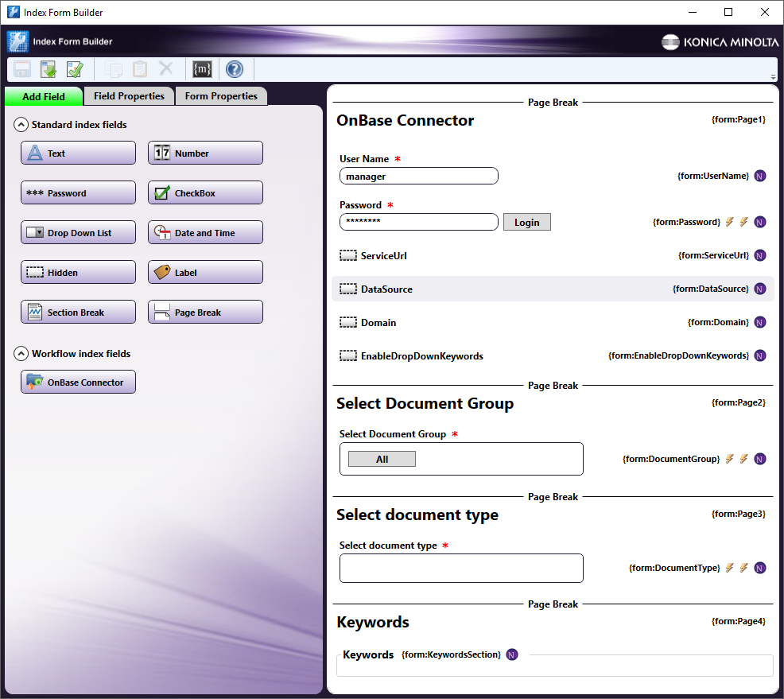
Task: Open Help via the blue question mark icon
Action: click(235, 69)
